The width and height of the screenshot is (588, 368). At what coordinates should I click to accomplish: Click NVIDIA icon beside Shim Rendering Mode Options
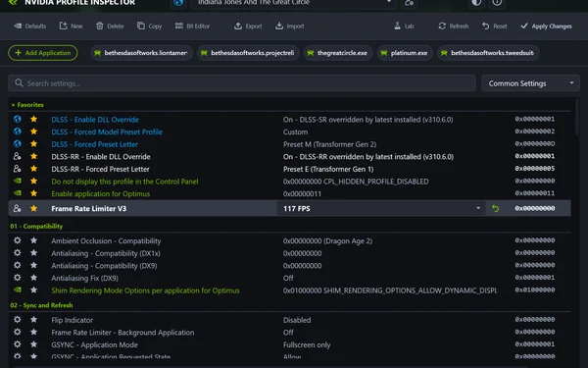[x=18, y=290]
